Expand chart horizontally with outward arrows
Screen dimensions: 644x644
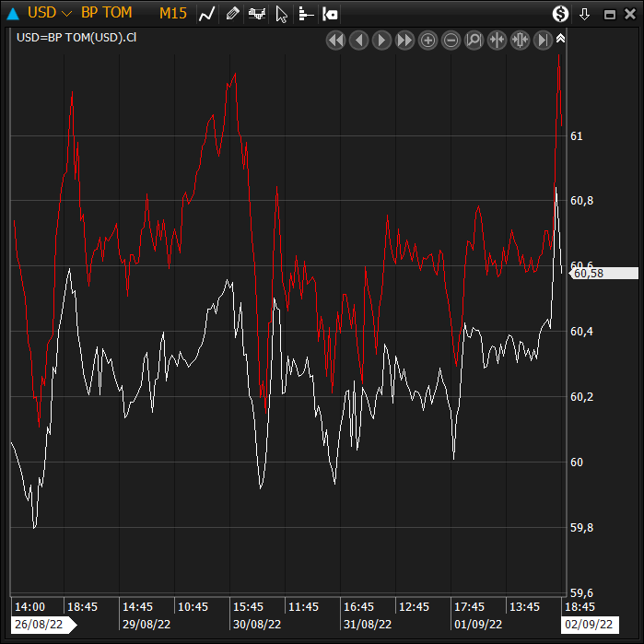tap(521, 40)
